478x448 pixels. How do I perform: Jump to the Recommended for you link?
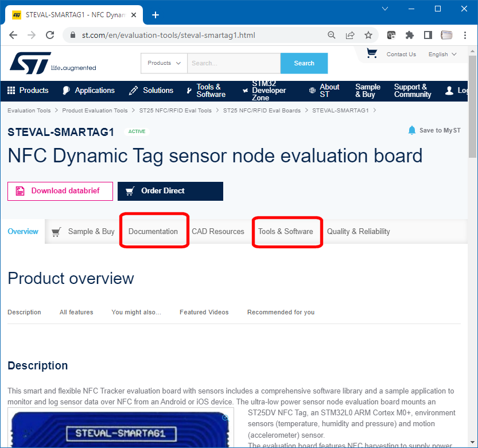(x=281, y=312)
